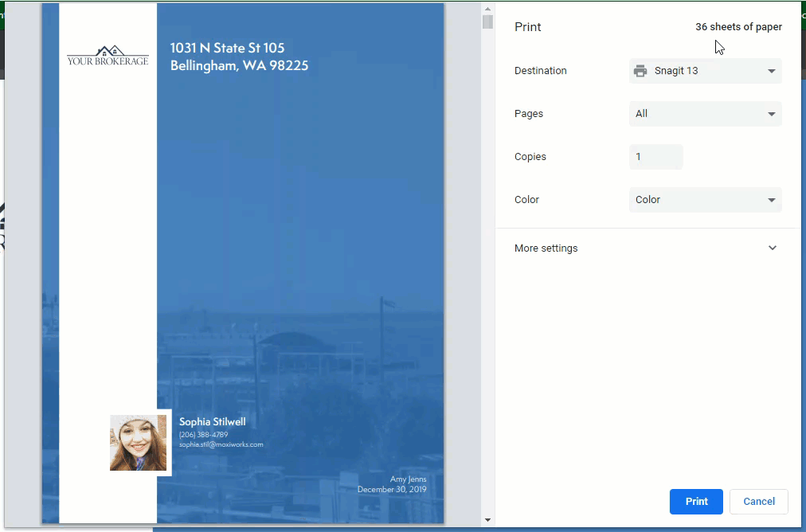Open the Destination dropdown arrow
This screenshot has height=532, width=806.
(x=771, y=71)
